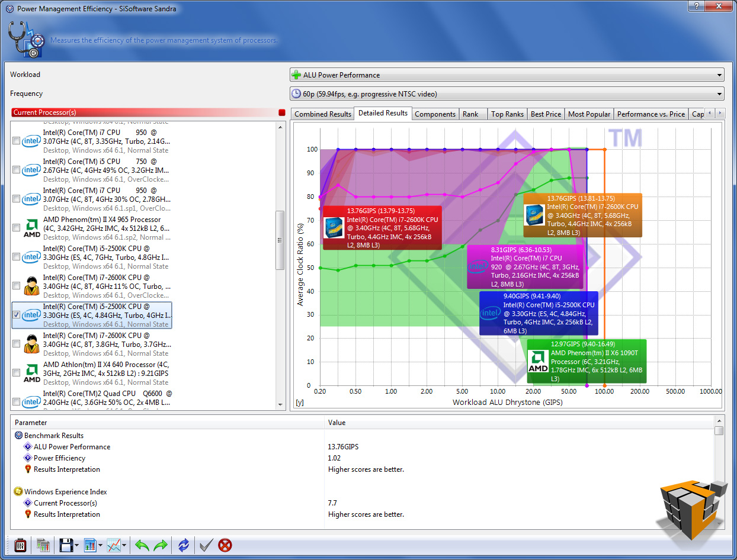Click the line graph toolbar icon

click(114, 545)
